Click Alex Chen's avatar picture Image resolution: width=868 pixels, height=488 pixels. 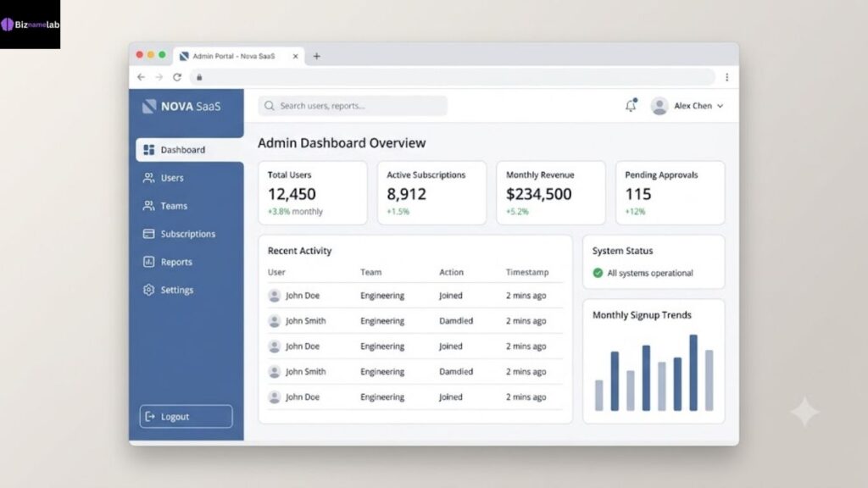(659, 106)
